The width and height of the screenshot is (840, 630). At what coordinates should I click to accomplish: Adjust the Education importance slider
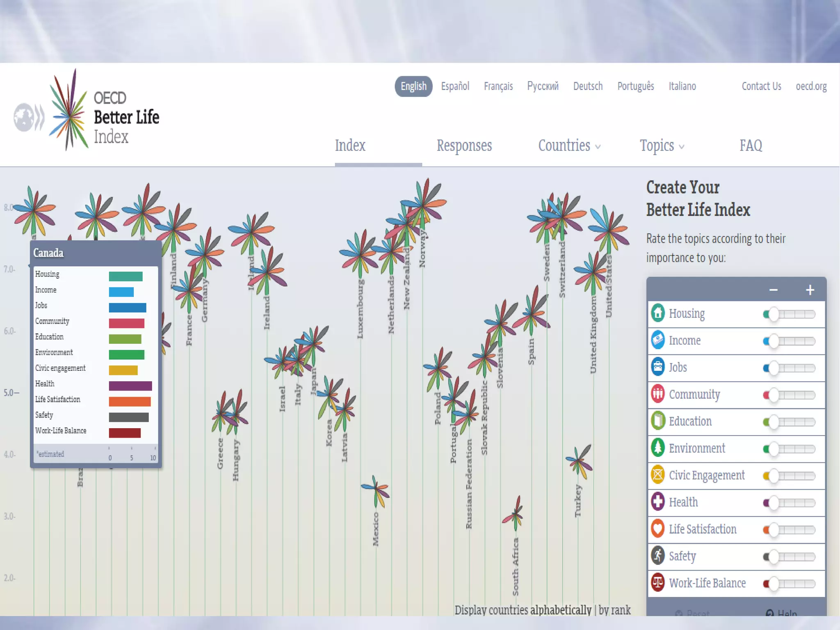(774, 422)
